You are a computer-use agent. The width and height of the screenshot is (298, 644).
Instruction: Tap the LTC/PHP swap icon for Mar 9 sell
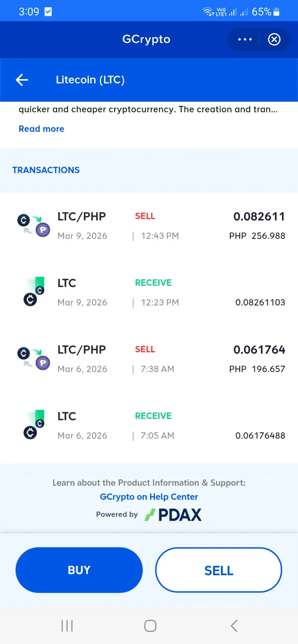pyautogui.click(x=34, y=225)
